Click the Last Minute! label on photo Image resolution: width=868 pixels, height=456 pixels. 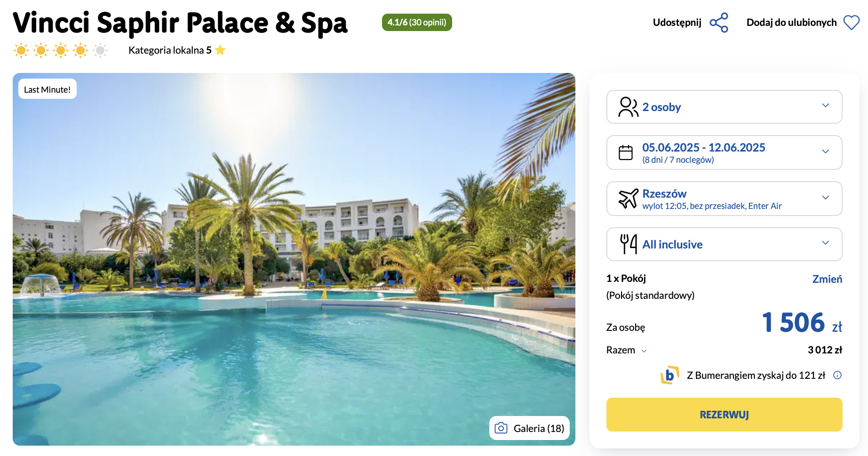pyautogui.click(x=48, y=89)
